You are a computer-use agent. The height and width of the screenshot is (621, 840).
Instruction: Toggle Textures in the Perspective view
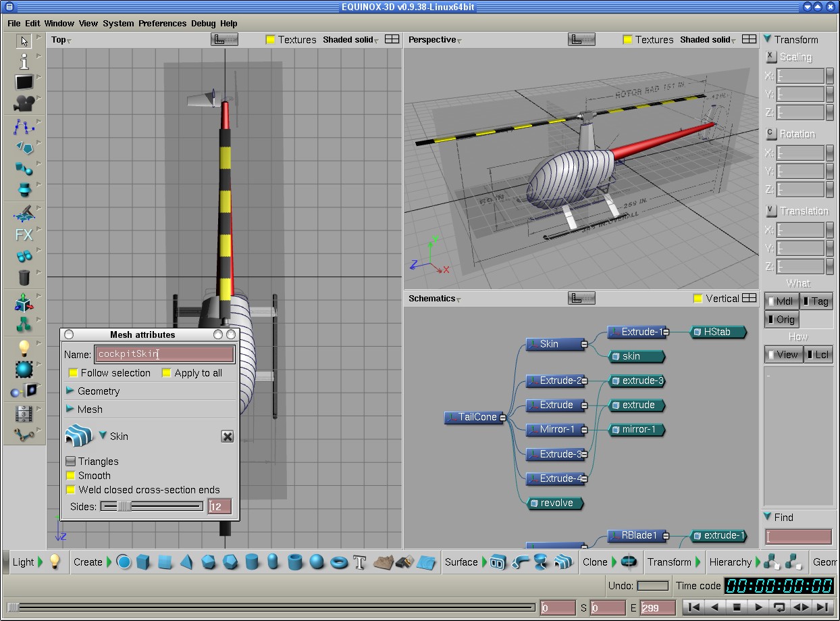[x=627, y=40]
